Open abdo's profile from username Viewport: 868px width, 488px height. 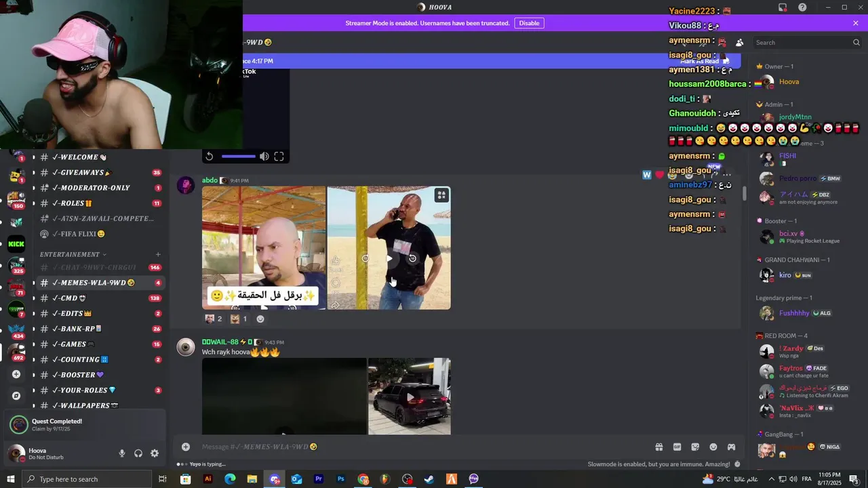coord(210,180)
